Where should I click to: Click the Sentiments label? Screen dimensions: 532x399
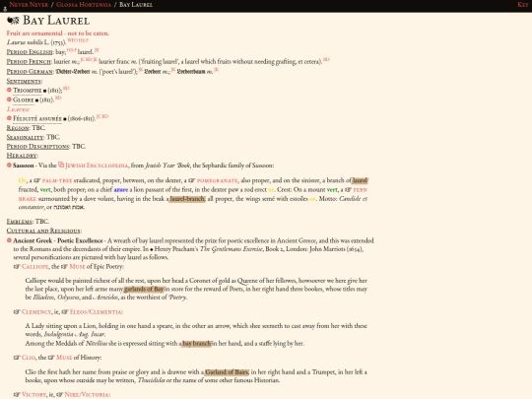(24, 82)
